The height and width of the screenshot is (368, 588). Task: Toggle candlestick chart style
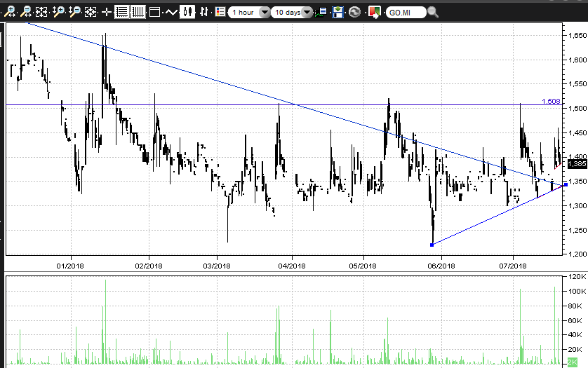187,12
